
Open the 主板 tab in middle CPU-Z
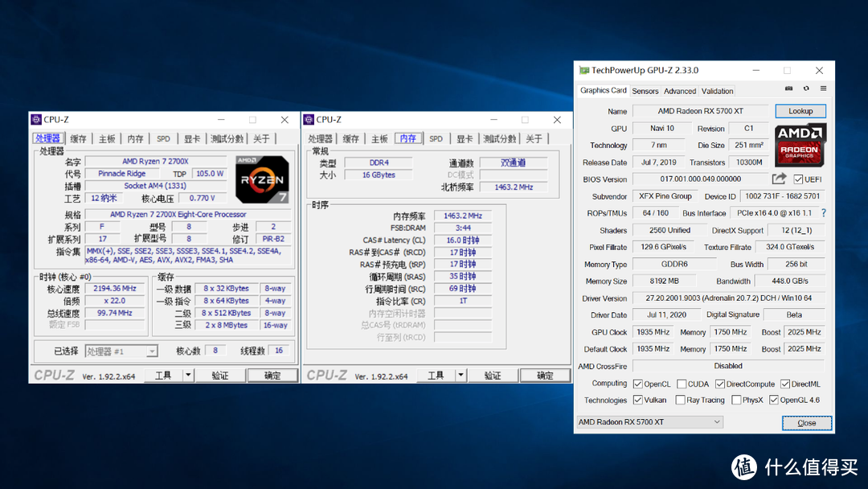click(379, 138)
